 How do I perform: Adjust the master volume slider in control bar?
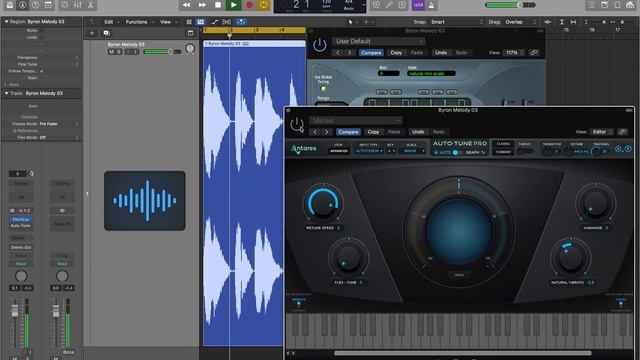click(x=510, y=5)
